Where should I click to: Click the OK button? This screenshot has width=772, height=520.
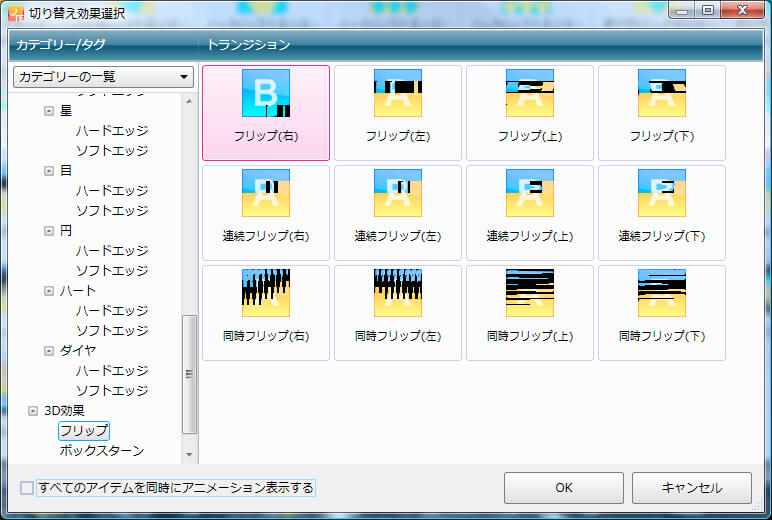pos(563,488)
